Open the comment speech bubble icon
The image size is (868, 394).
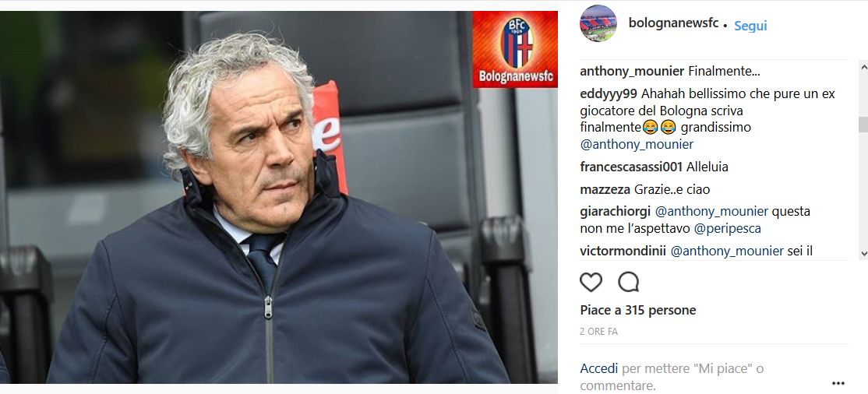628,282
